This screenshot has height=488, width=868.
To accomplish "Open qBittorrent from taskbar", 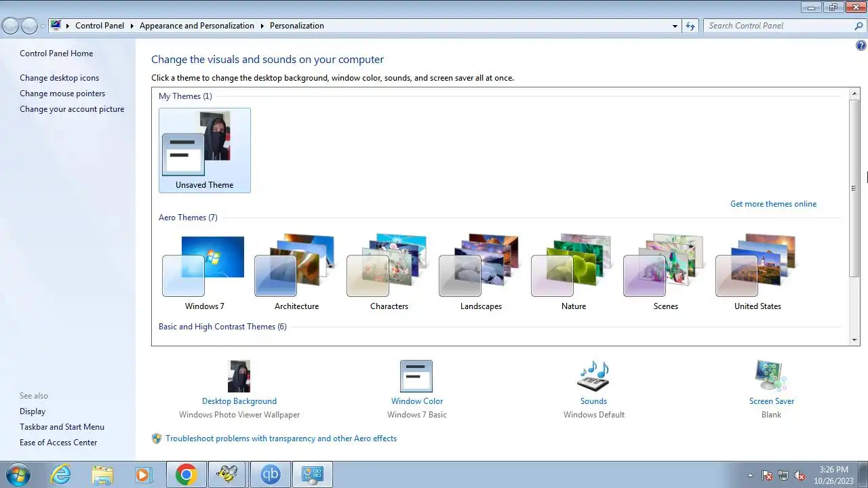I will click(271, 474).
